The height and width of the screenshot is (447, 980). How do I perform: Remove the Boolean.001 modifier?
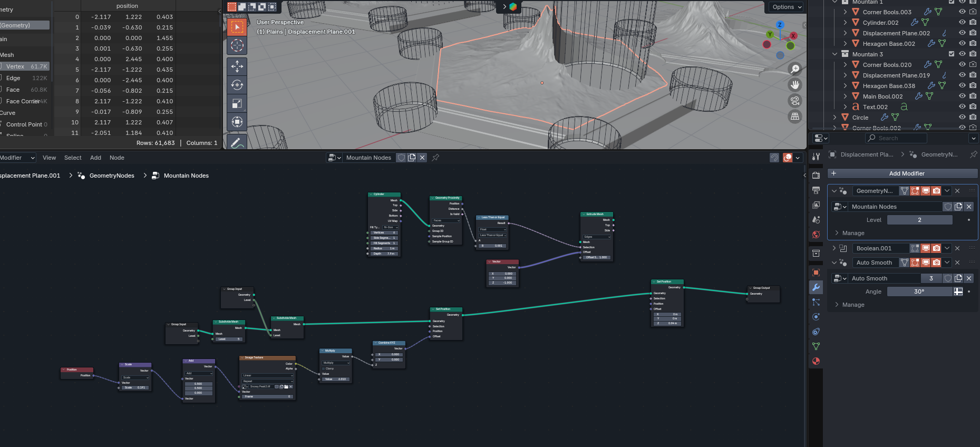point(957,248)
